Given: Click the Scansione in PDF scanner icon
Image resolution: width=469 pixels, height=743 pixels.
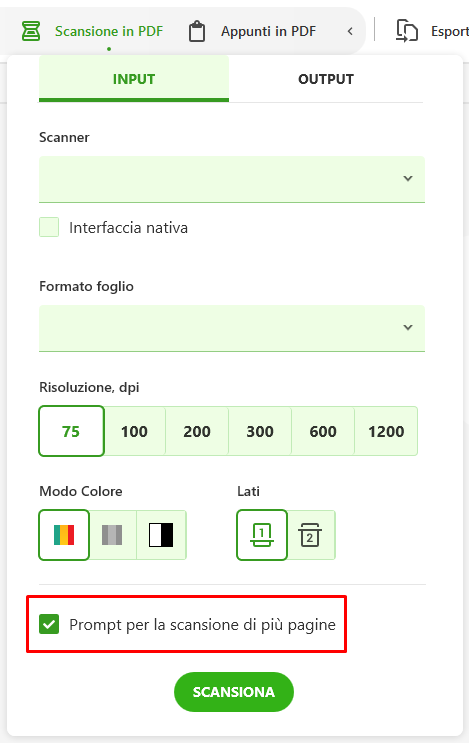Looking at the screenshot, I should [31, 31].
